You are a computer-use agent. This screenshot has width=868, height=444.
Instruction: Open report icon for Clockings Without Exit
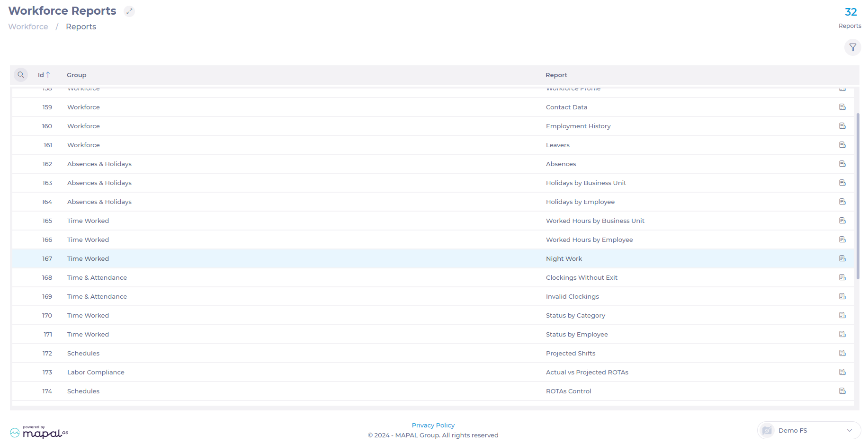point(842,277)
